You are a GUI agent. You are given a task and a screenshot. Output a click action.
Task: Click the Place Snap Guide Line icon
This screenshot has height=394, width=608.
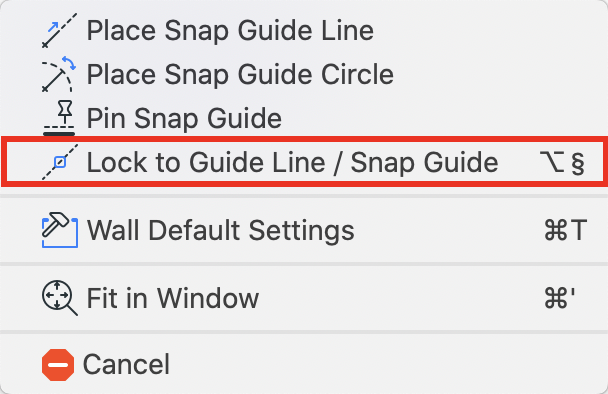[59, 31]
